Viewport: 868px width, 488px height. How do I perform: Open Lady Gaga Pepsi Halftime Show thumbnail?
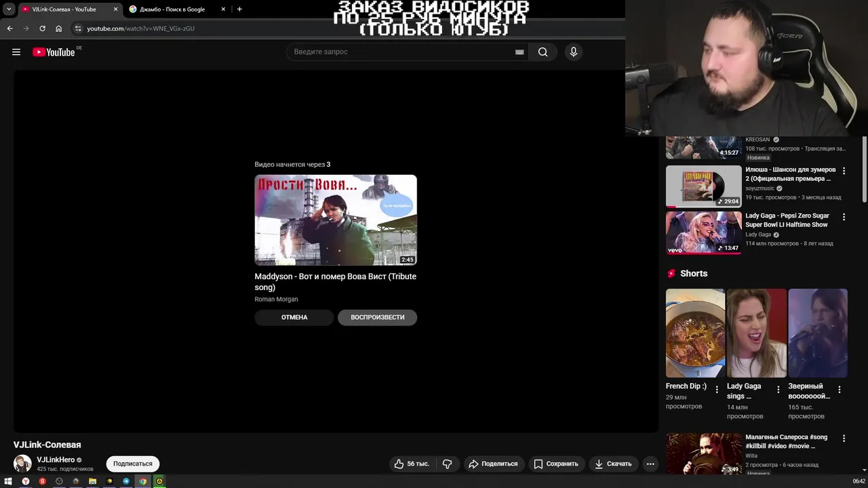pos(703,232)
